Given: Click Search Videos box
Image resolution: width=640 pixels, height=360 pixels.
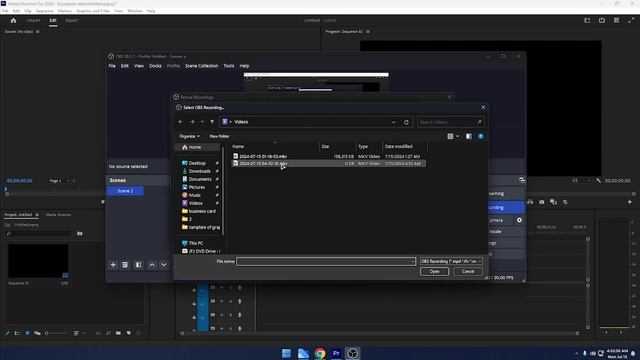Looking at the screenshot, I should (451, 122).
